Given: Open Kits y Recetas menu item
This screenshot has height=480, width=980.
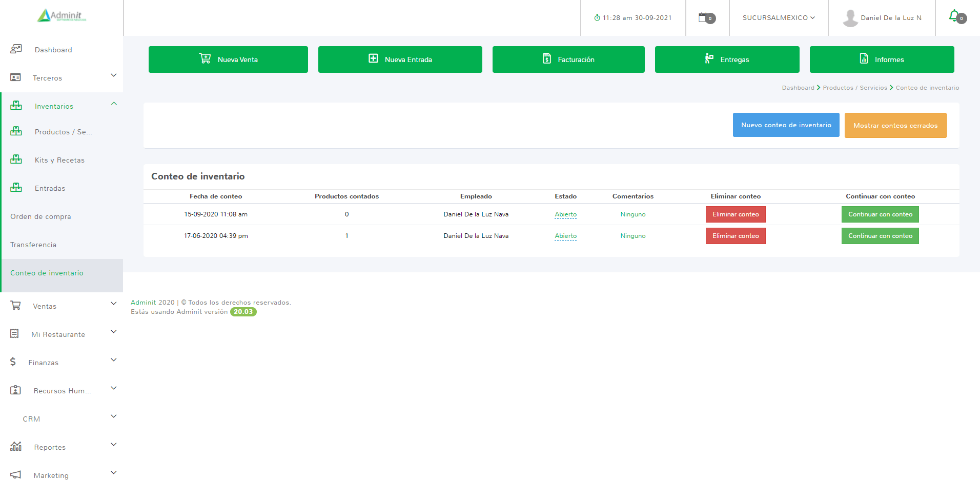Looking at the screenshot, I should (59, 160).
